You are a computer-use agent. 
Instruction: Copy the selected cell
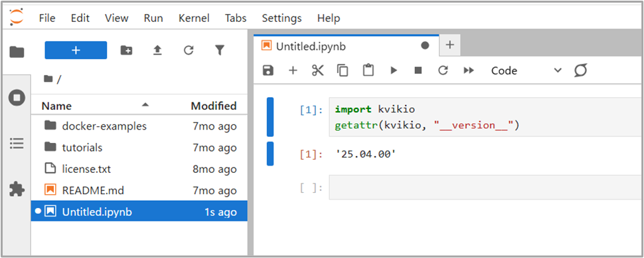[x=343, y=70]
